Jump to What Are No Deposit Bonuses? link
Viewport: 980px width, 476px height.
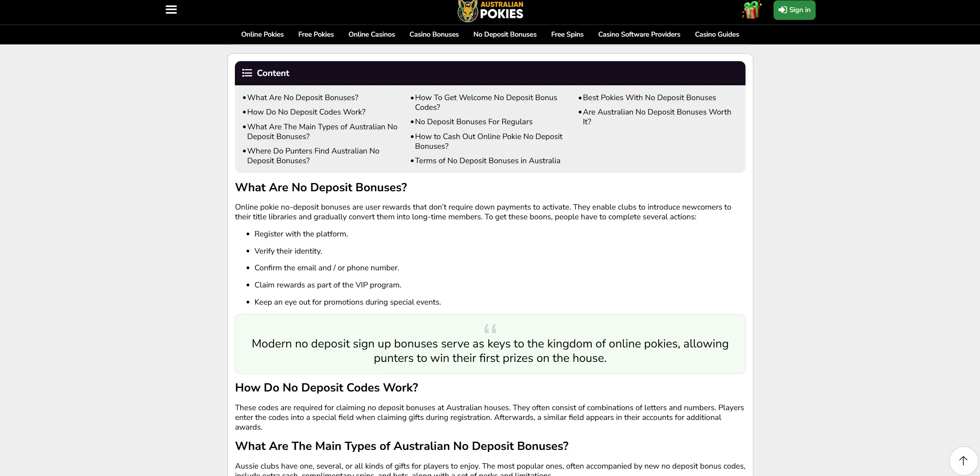tap(303, 98)
